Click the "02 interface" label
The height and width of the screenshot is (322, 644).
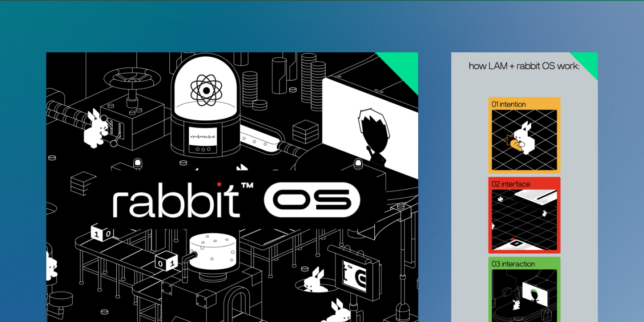pos(511,184)
